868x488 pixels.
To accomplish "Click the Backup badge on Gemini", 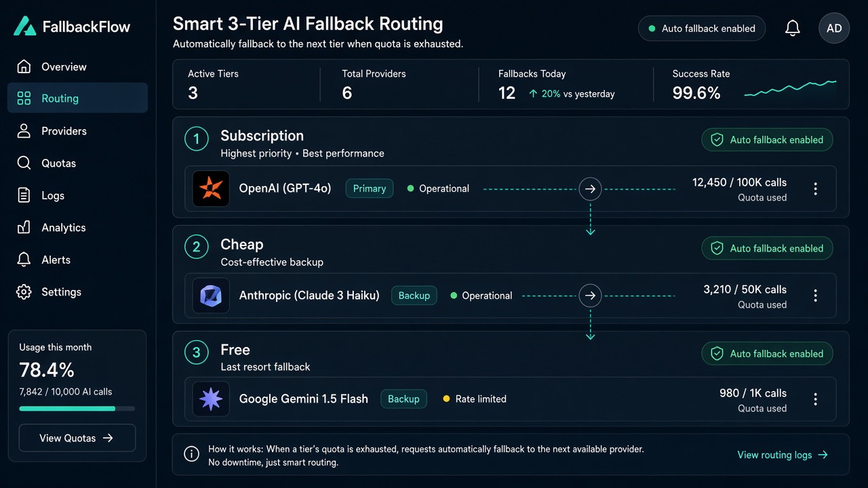I will (403, 399).
